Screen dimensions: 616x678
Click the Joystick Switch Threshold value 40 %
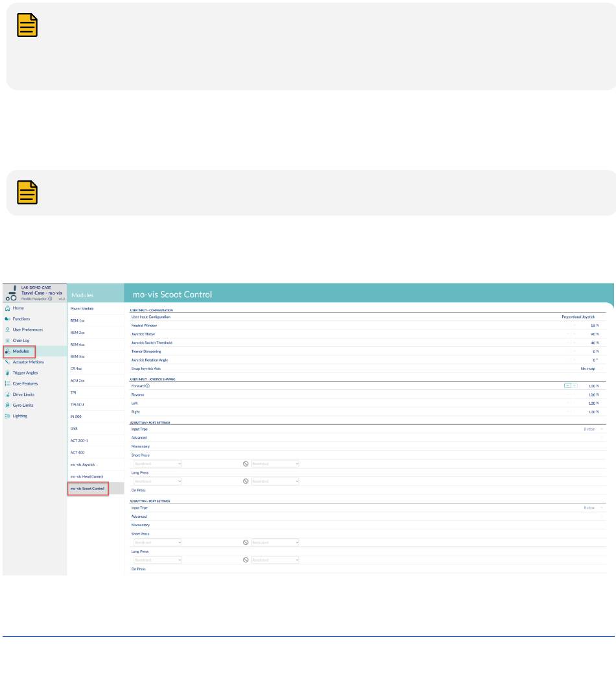[x=595, y=343]
